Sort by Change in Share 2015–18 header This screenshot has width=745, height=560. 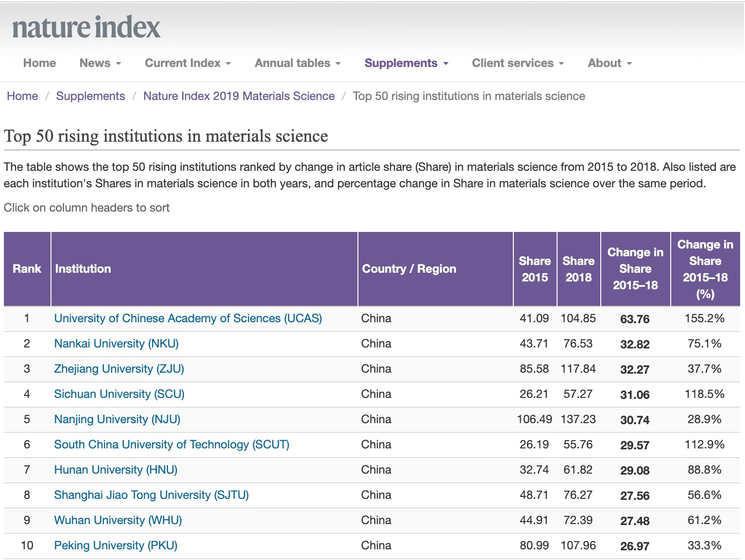(x=636, y=269)
